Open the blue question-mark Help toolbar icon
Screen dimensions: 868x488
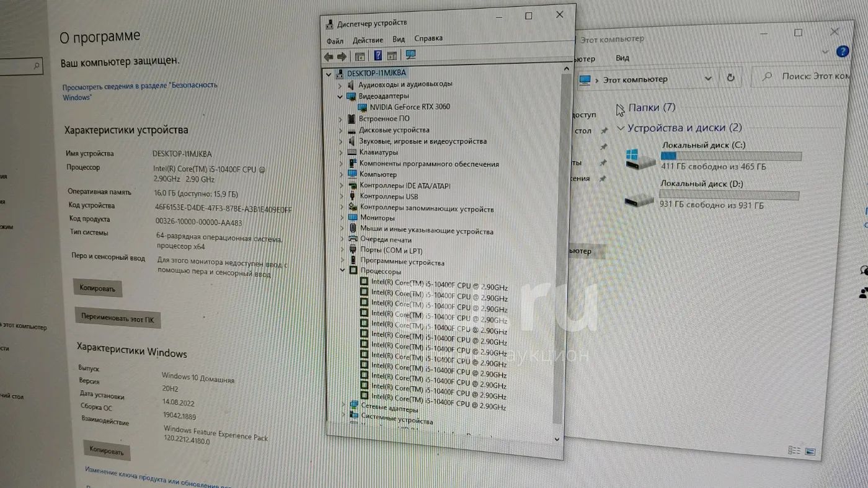(x=378, y=56)
